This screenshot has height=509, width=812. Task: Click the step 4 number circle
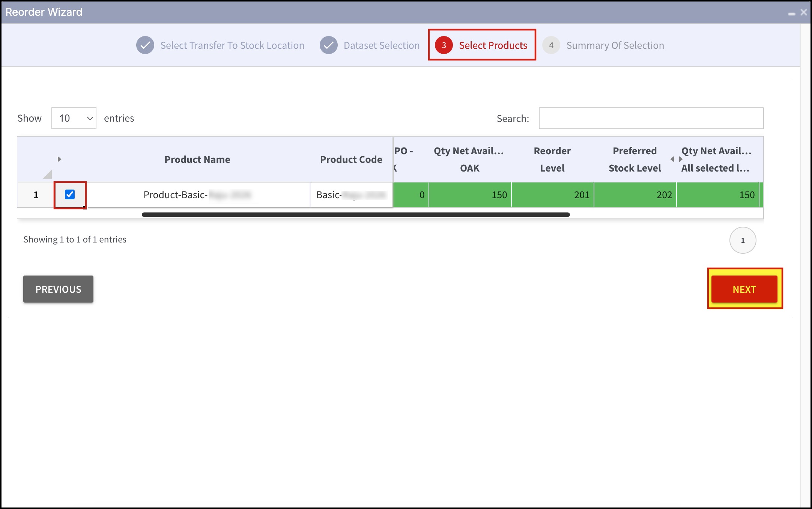[551, 45]
